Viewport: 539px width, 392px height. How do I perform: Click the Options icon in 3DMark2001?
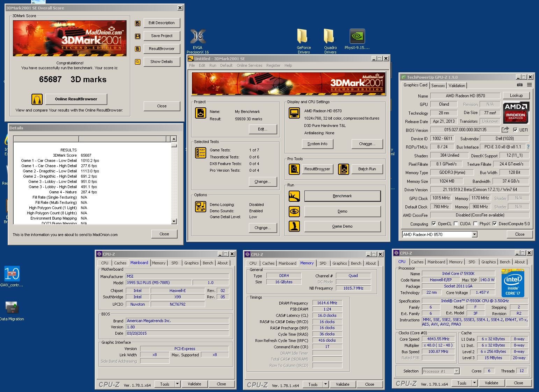pos(201,207)
